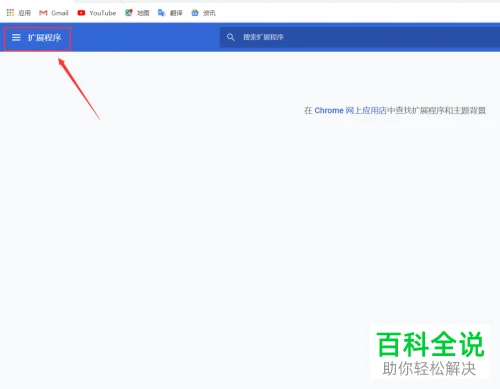This screenshot has width=500, height=389.
Task: Focus the 搜索扩展程序 search field
Action: tap(360, 37)
